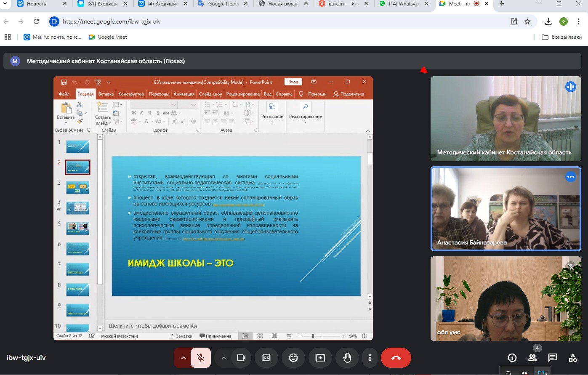Open more options three-dot menu
Viewport: 588px width, 375px height.
pyautogui.click(x=370, y=358)
